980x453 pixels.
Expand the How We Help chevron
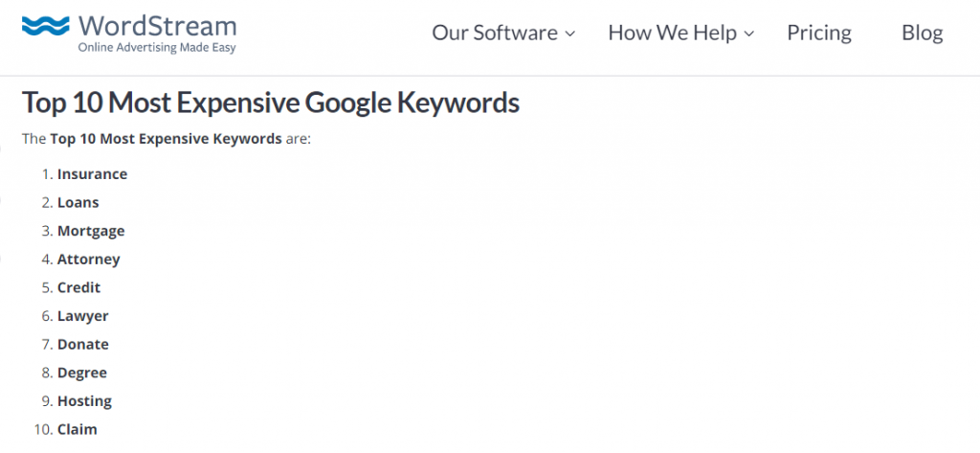pos(749,34)
